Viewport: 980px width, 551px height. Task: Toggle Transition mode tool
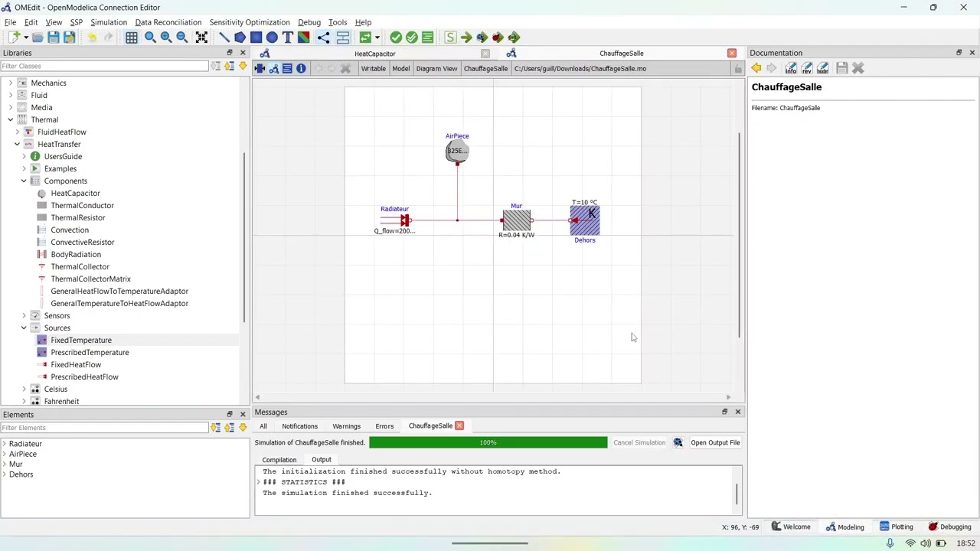point(342,37)
